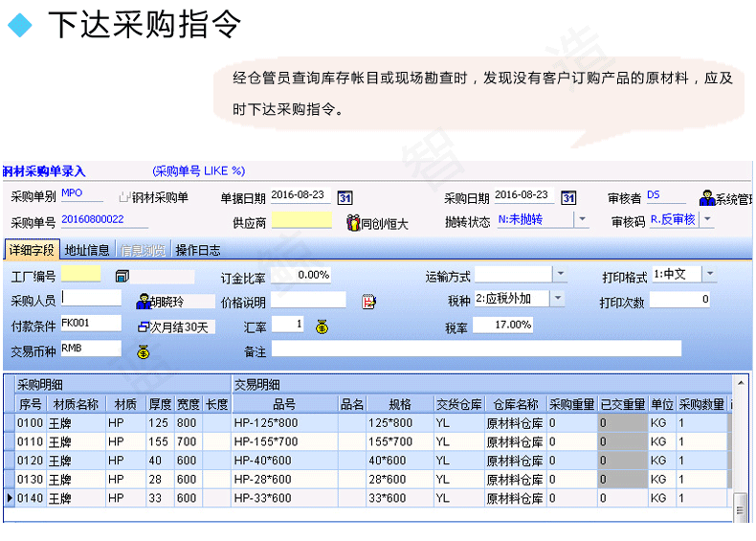Click the 单据日期 date field

pyautogui.click(x=300, y=195)
